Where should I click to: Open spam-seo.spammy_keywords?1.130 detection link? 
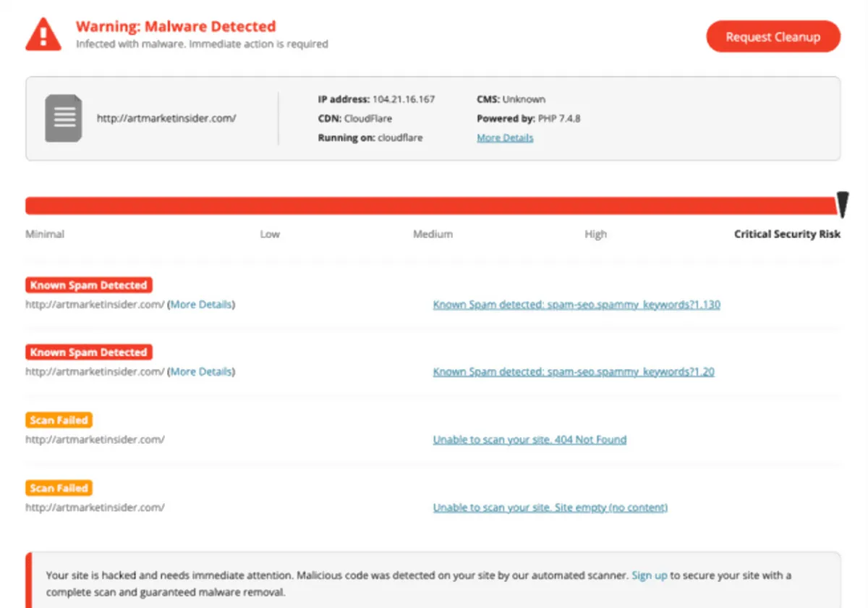click(576, 305)
